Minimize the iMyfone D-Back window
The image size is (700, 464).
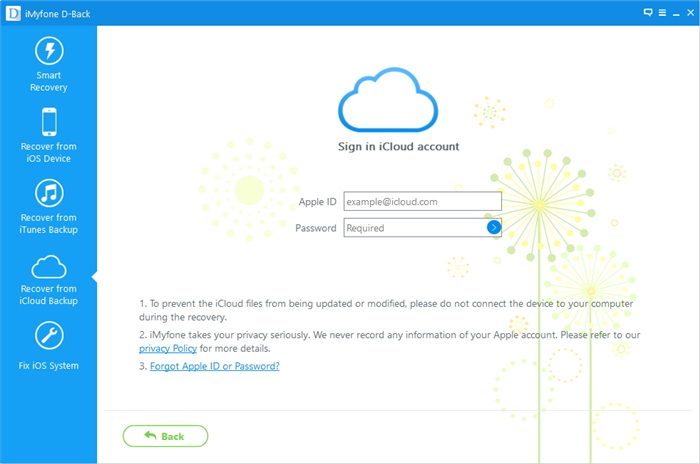675,12
